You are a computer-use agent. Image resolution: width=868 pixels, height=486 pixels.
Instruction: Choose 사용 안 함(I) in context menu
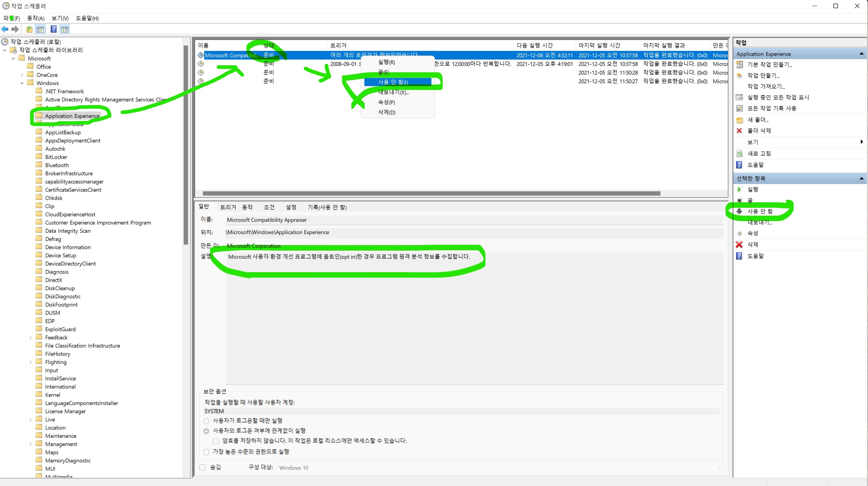click(x=398, y=82)
